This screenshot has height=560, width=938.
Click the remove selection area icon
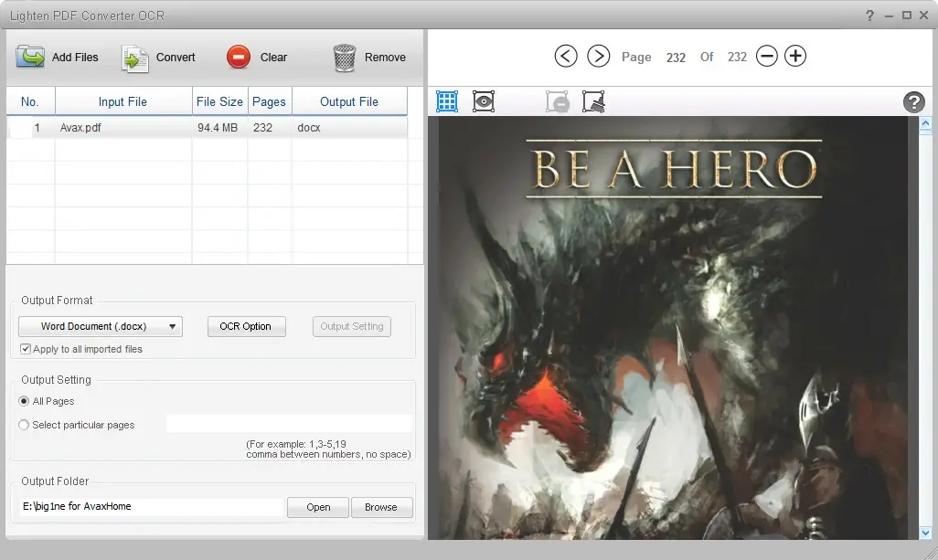coord(558,101)
